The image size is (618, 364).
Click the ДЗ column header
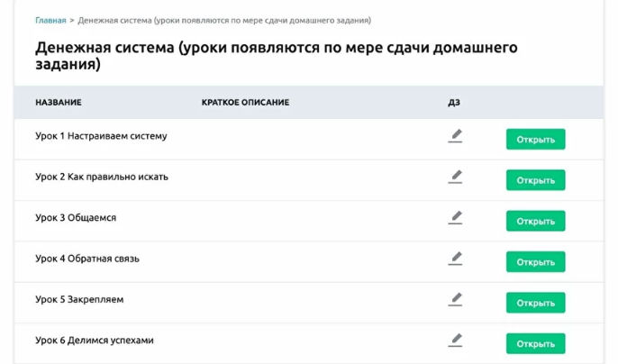453,103
